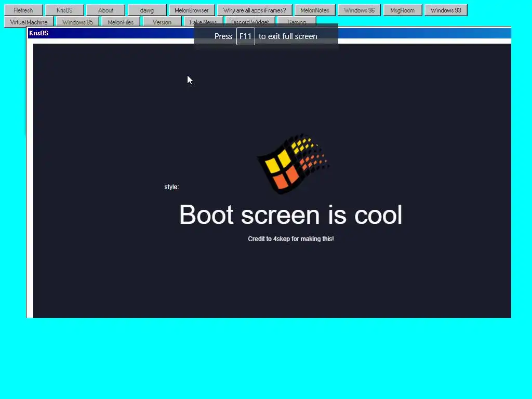Open the Fake News button
Viewport: 532px width, 399px height.
(x=203, y=22)
